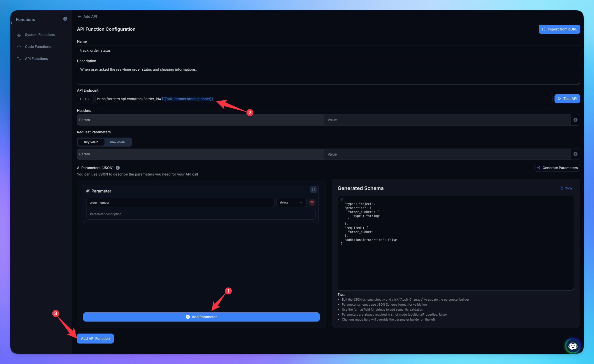Switch to the Raw JSON tab
This screenshot has width=594, height=364.
118,142
